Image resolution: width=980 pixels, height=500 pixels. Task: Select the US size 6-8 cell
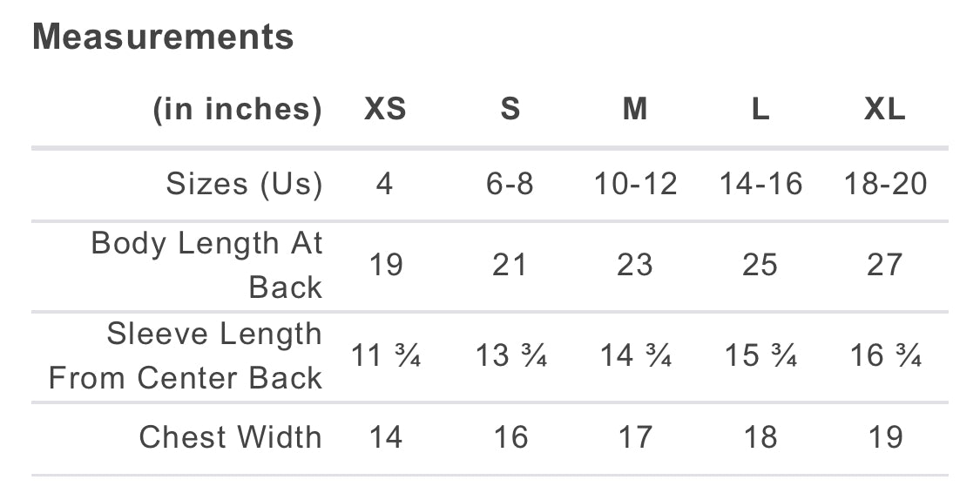510,184
